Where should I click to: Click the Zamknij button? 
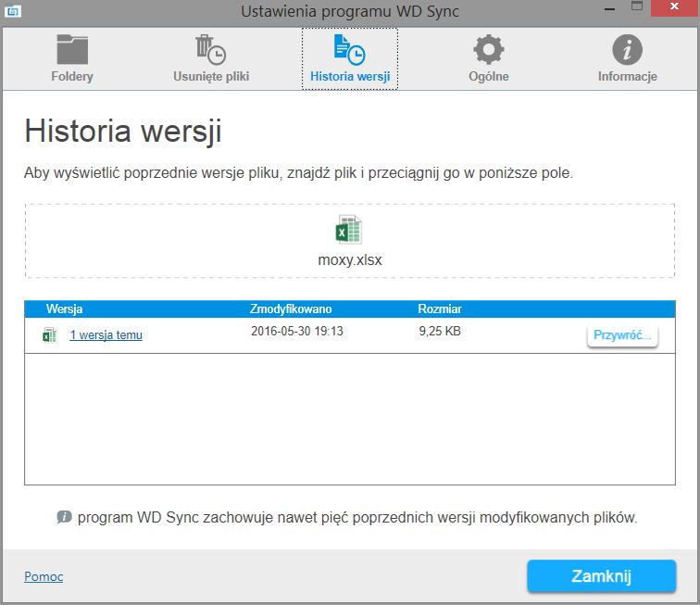[x=601, y=576]
